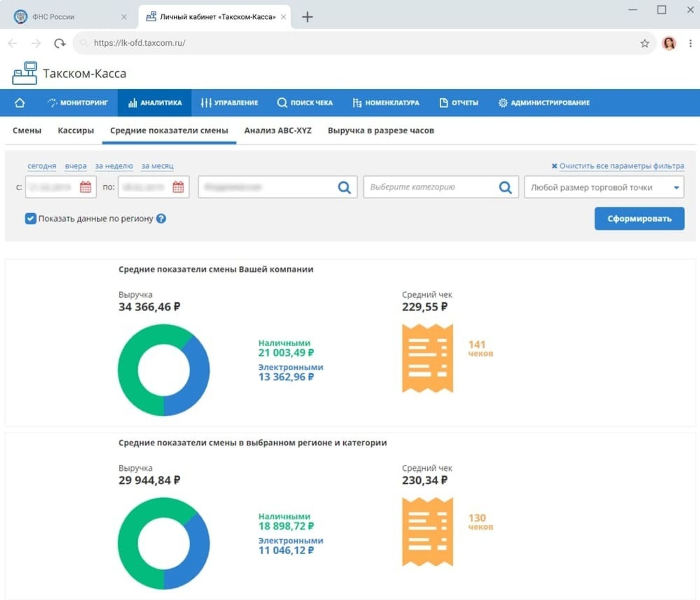This screenshot has height=600, width=700.
Task: Reload the page in browser
Action: pos(60,43)
